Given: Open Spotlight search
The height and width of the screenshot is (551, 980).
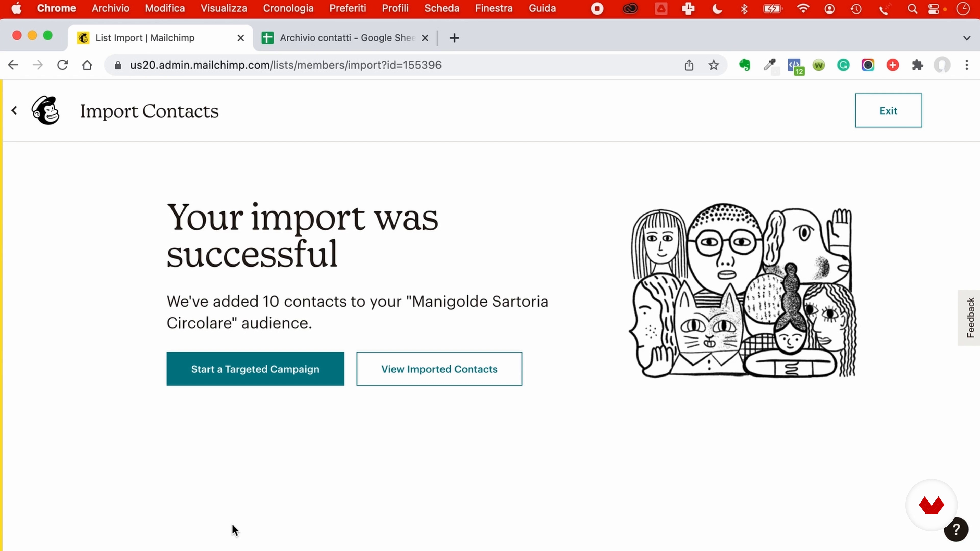Looking at the screenshot, I should pos(912,8).
